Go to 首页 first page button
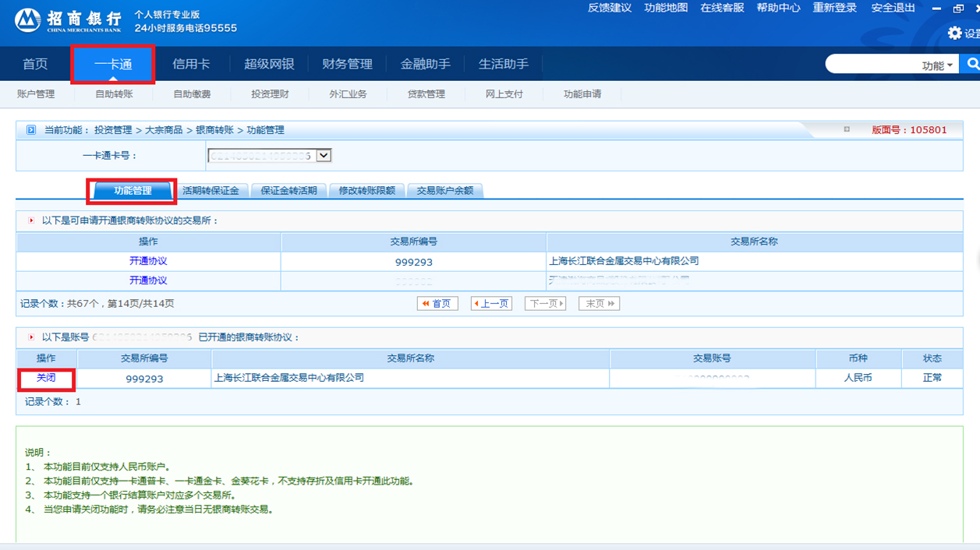Image resolution: width=980 pixels, height=550 pixels. (x=437, y=304)
